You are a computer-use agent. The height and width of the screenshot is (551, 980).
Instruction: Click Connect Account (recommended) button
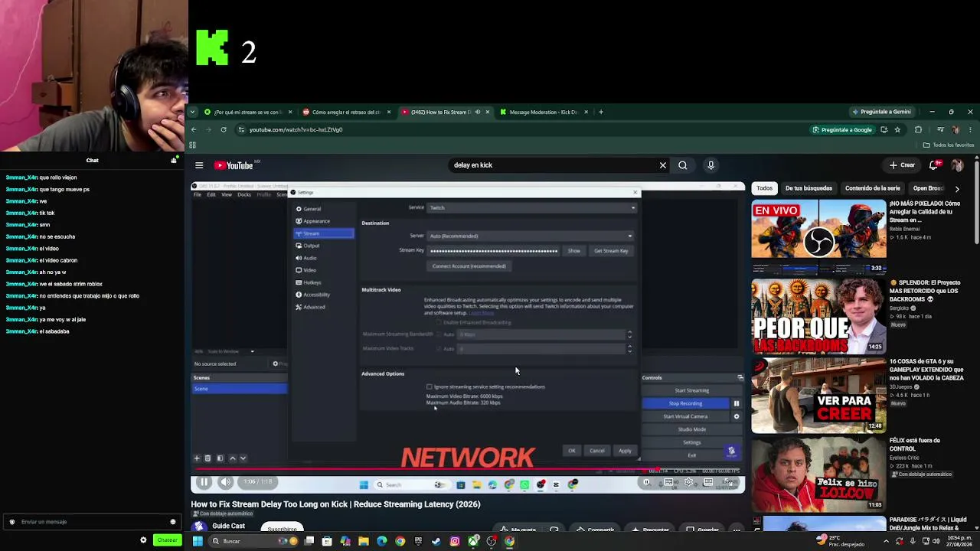point(469,266)
